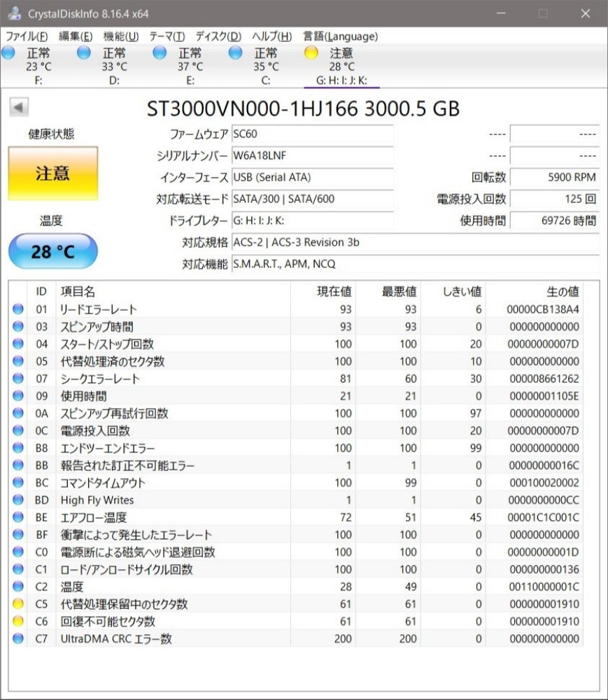Click the firmware field SC60

coord(312,134)
